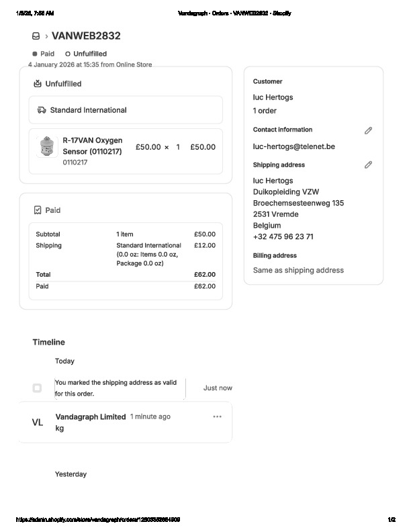
Task: Open the three-dot menu on Vandagraph's comment
Action: pos(217,416)
